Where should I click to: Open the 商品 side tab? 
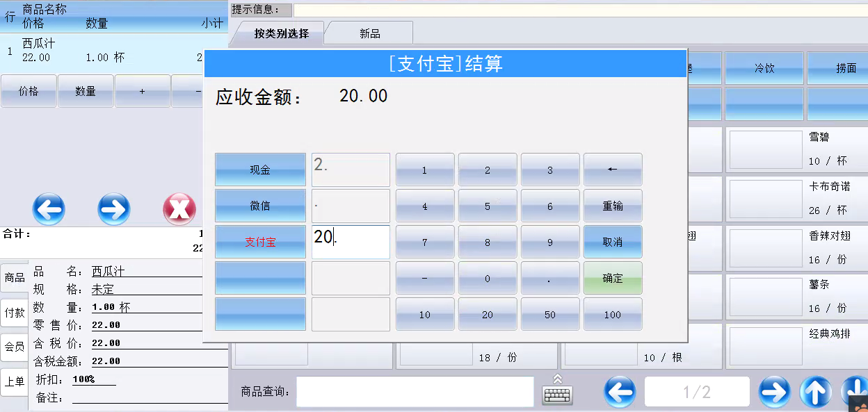tap(15, 277)
